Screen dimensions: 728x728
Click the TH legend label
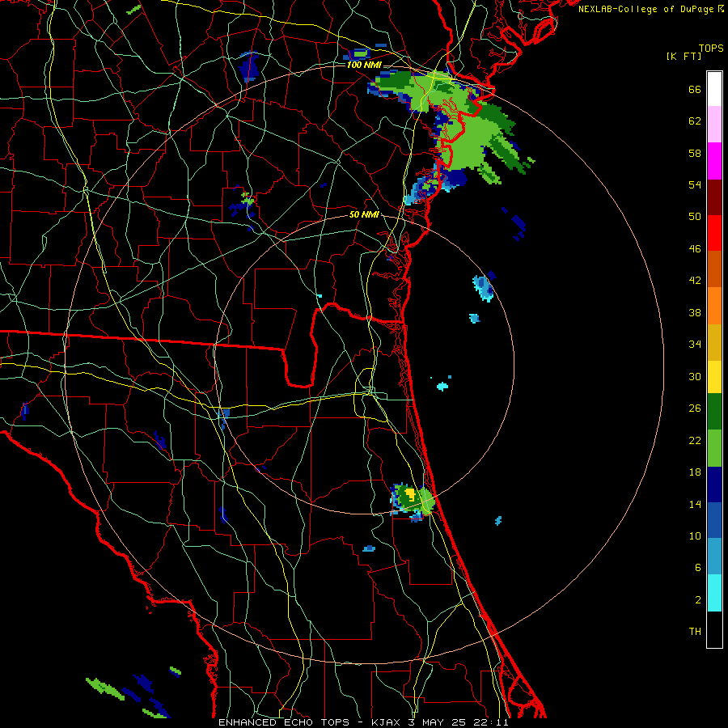coord(695,632)
